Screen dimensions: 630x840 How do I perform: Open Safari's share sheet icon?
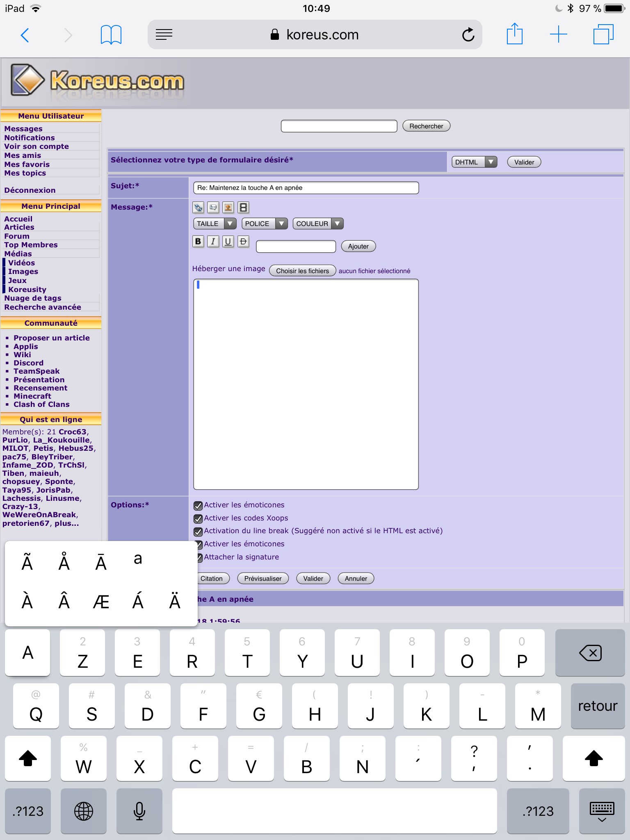[x=514, y=34]
